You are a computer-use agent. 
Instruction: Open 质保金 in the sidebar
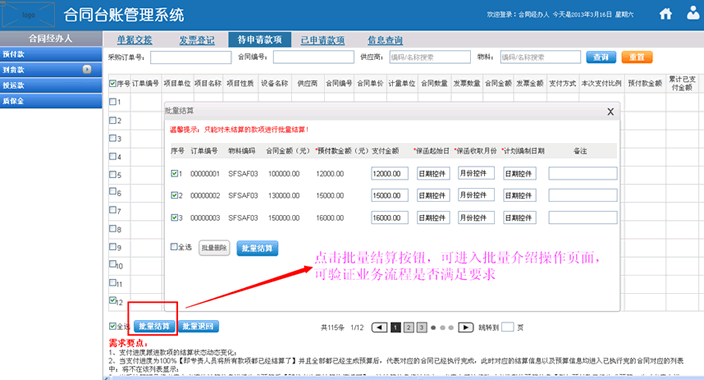(x=51, y=101)
